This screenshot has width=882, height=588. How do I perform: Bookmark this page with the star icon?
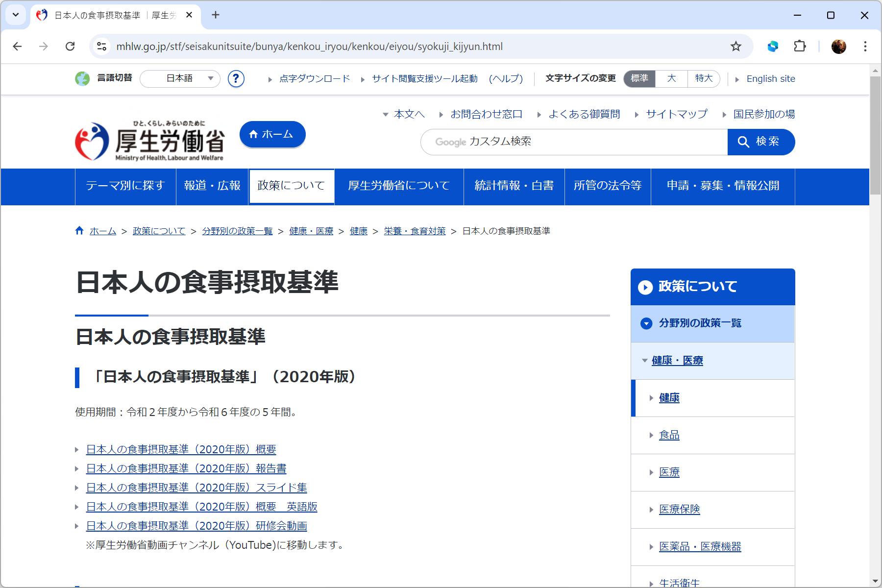pos(735,47)
